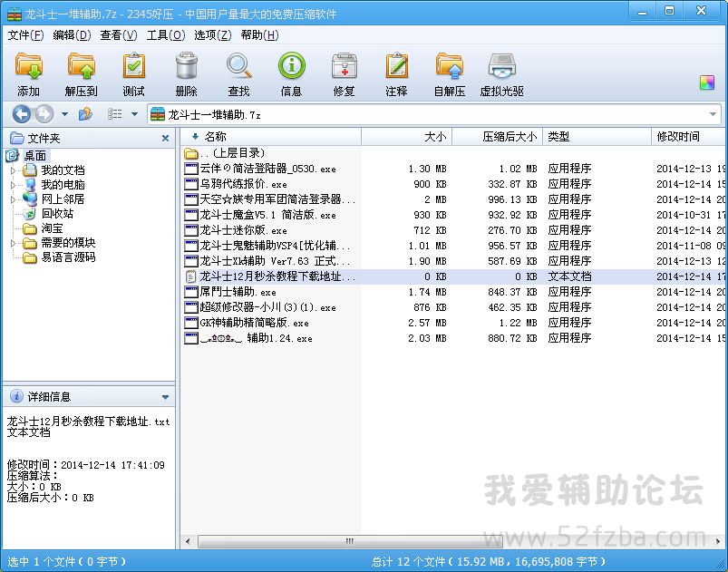Click the 乌鸦代练报价.exe file icon
This screenshot has width=728, height=572.
(190, 184)
